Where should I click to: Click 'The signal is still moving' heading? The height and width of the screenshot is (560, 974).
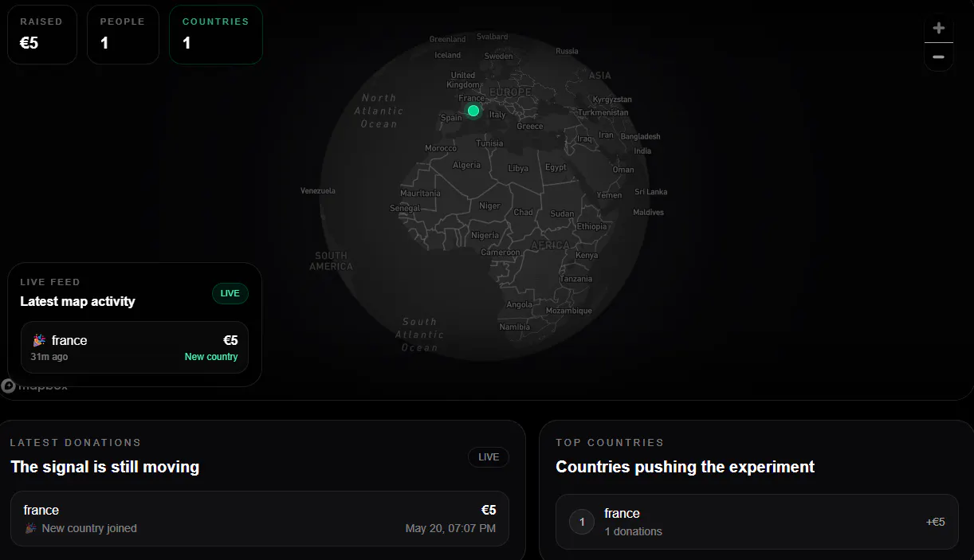[x=105, y=467]
